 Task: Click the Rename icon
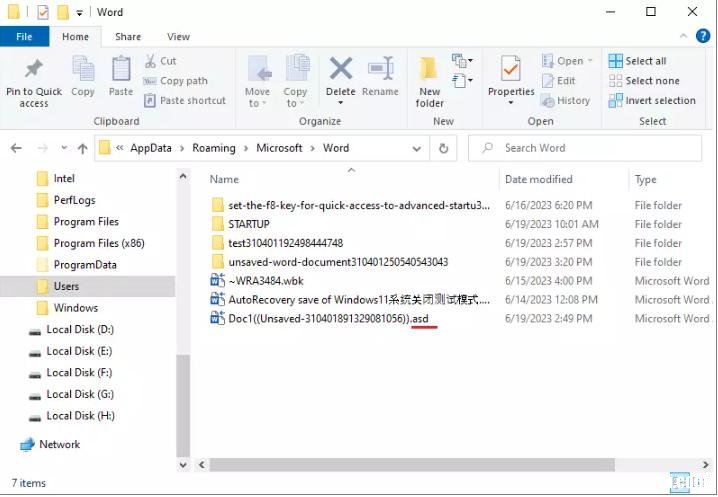coord(381,69)
